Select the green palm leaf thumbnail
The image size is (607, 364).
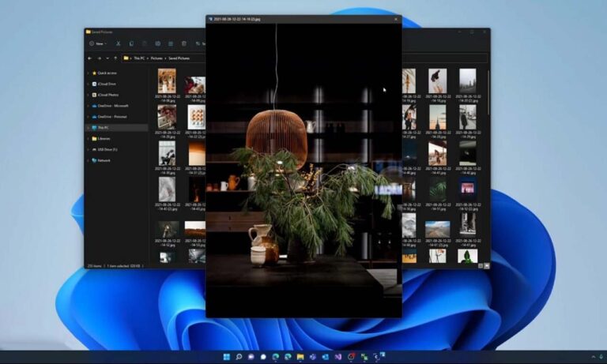pyautogui.click(x=437, y=189)
